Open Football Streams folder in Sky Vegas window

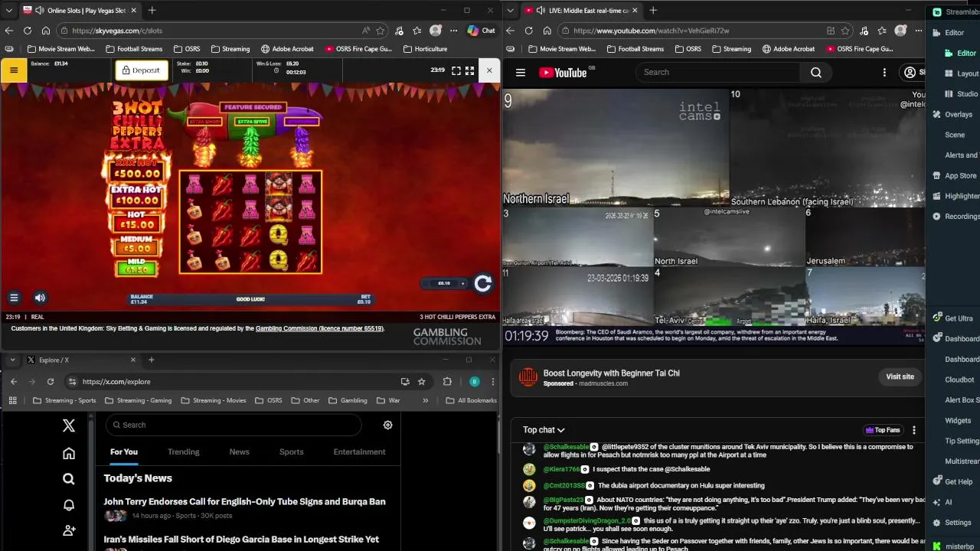click(134, 49)
